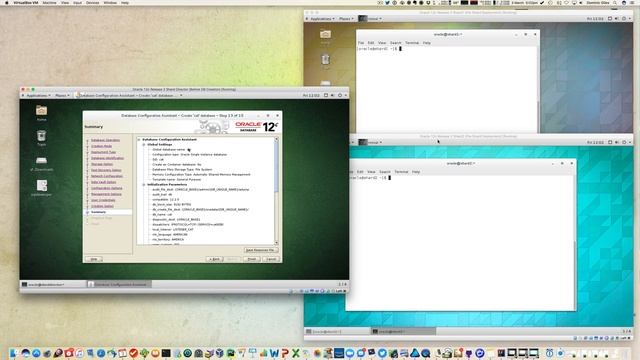Open Trash icon in top-right VM desktop
The width and height of the screenshot is (640, 360).
(325, 60)
